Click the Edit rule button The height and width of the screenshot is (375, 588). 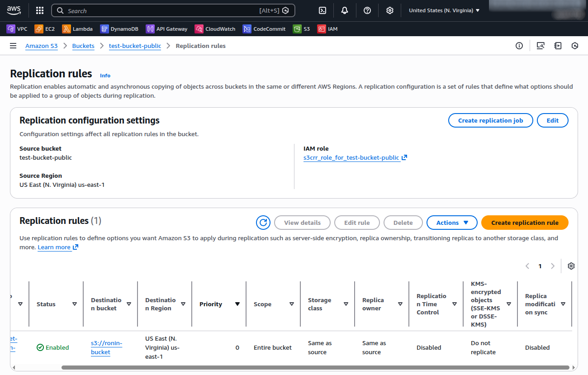tap(357, 223)
